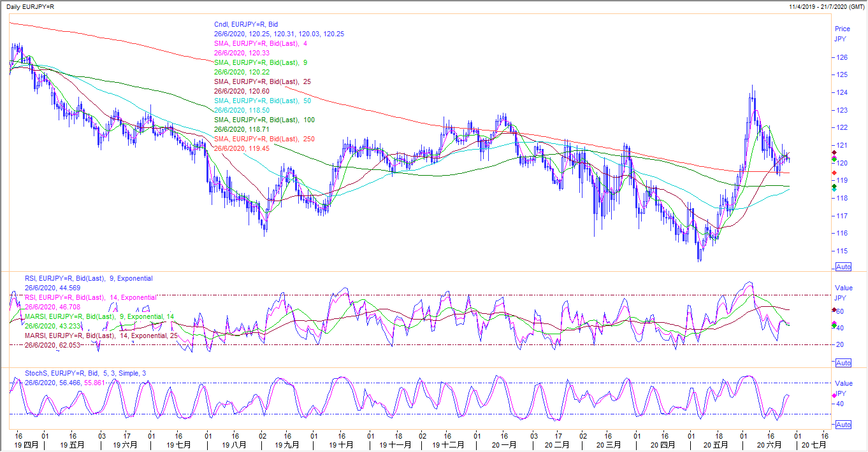Image resolution: width=868 pixels, height=452 pixels.
Task: Select the SMA 4 legend line
Action: 262,43
